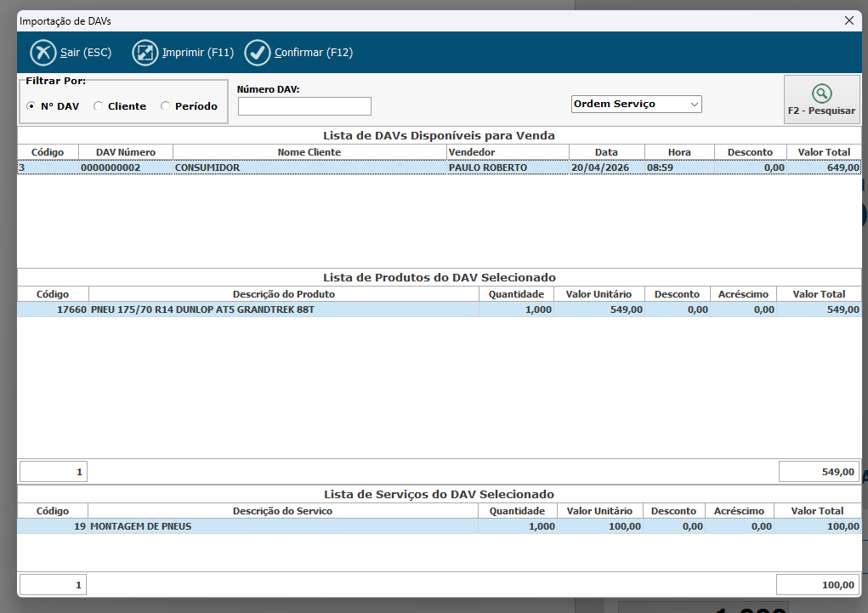Select the MONTAGEM DE PNEUS service row
Screen dimensions: 868x613
pyautogui.click(x=283, y=526)
